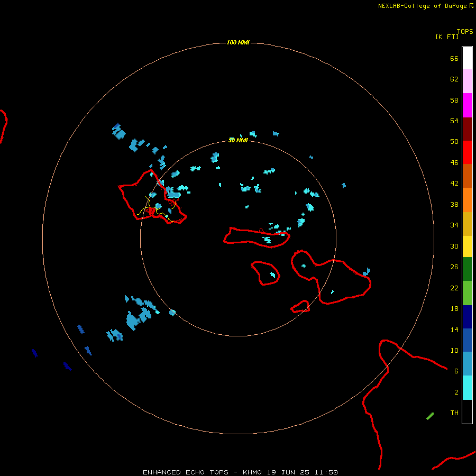The width and height of the screenshot is (476, 476).
Task: Click the 50 NMI range ring label
Action: click(x=238, y=140)
